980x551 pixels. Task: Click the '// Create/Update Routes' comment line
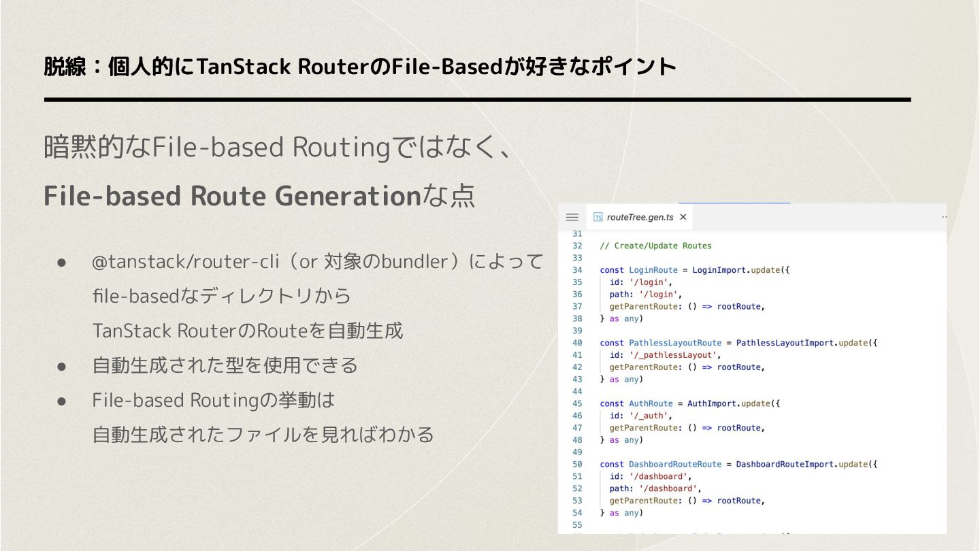click(x=656, y=246)
